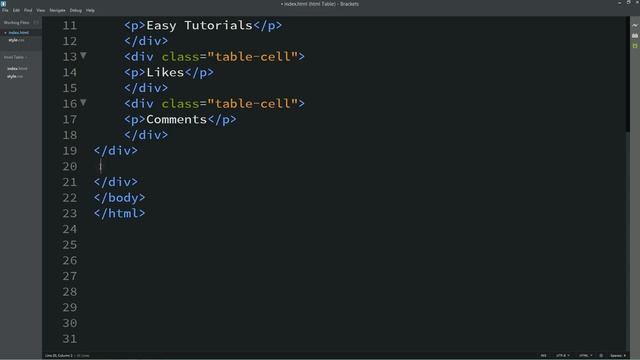Click the Working Files header label
Image resolution: width=640 pixels, height=360 pixels.
click(x=16, y=22)
